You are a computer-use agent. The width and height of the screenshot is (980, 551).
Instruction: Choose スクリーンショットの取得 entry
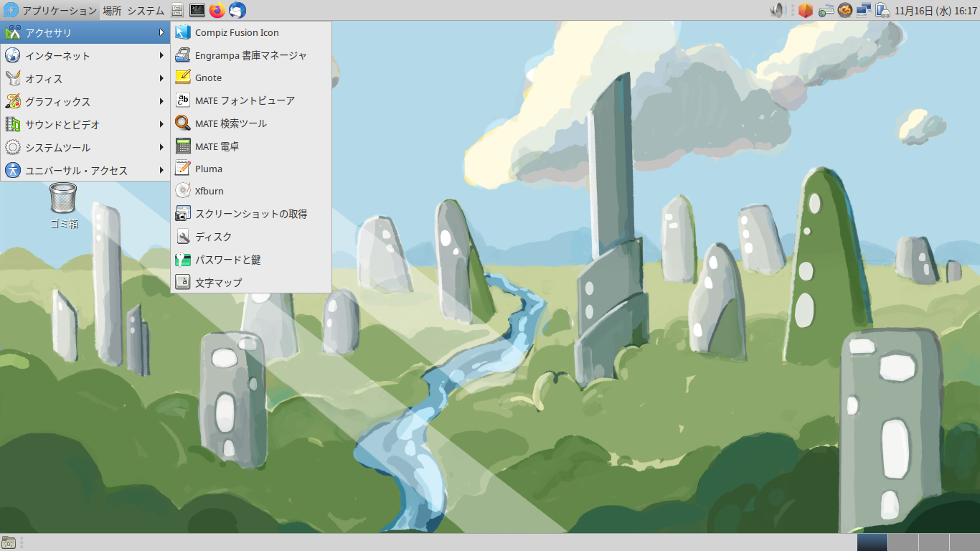click(251, 214)
